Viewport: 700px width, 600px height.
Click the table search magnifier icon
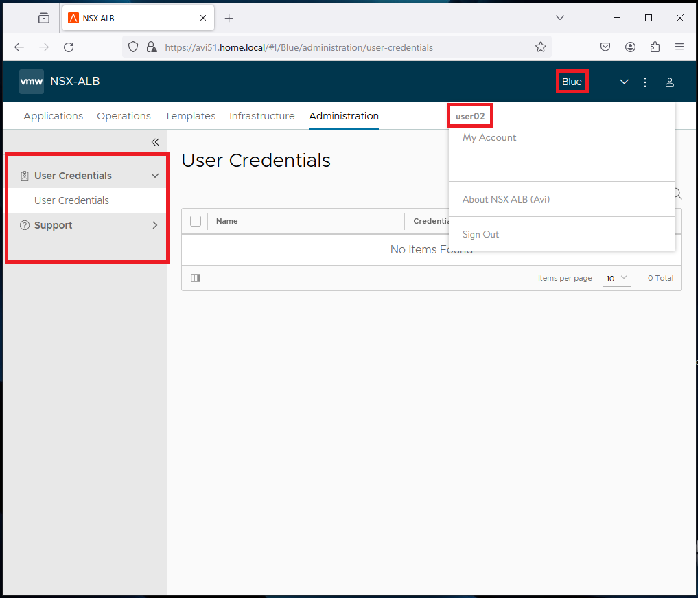coord(677,194)
